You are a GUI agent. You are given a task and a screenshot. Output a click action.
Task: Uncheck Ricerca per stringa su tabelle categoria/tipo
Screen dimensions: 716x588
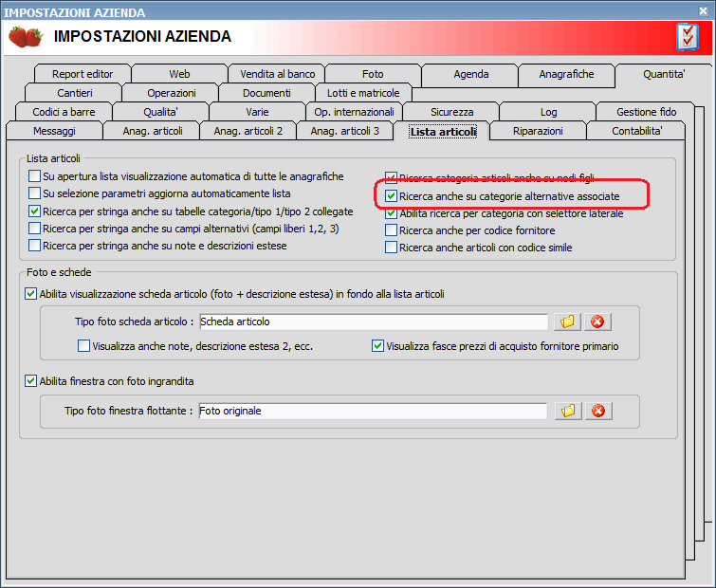point(34,211)
